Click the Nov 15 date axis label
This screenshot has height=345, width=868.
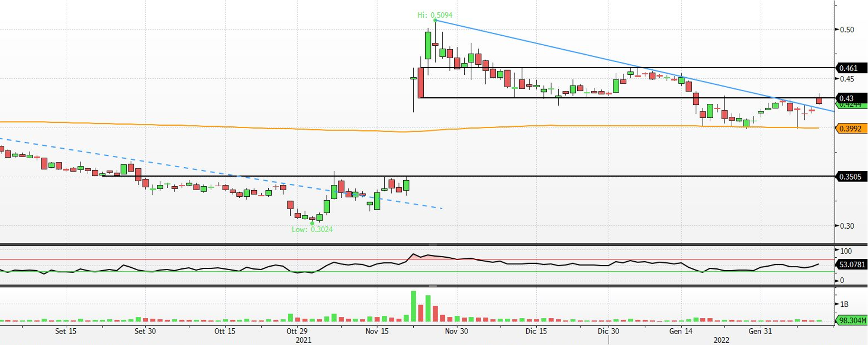pyautogui.click(x=377, y=331)
